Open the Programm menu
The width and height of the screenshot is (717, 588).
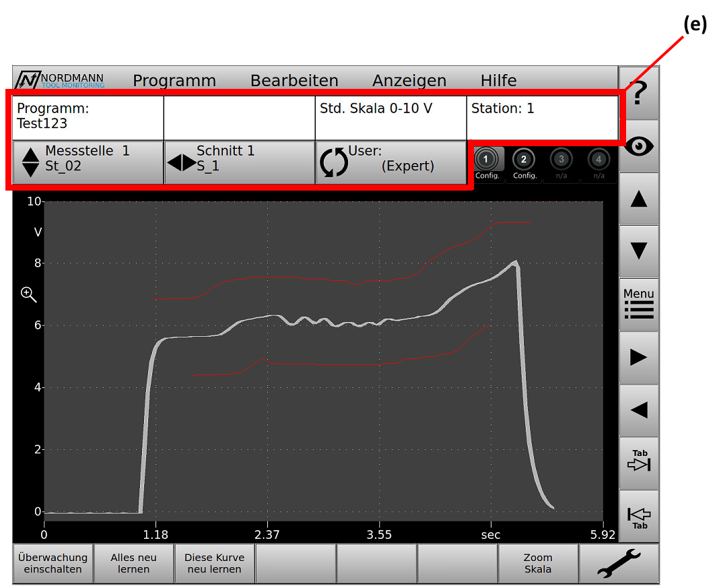(x=174, y=81)
